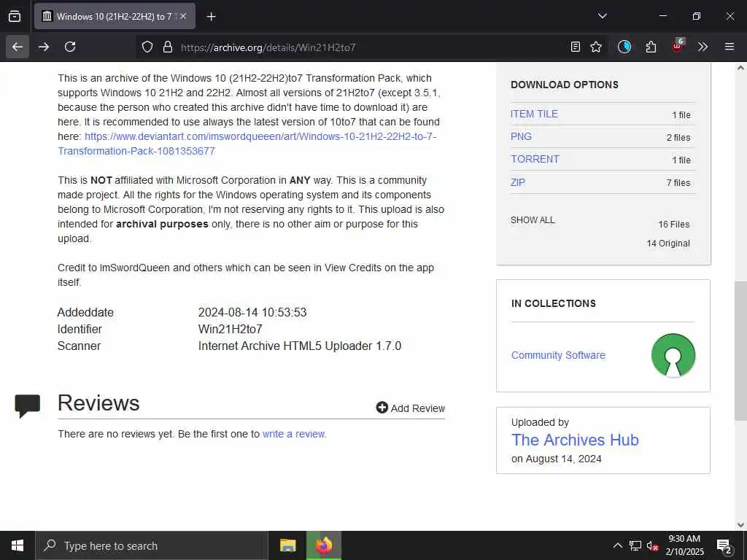Go forward to next page
747x560 pixels.
[44, 47]
